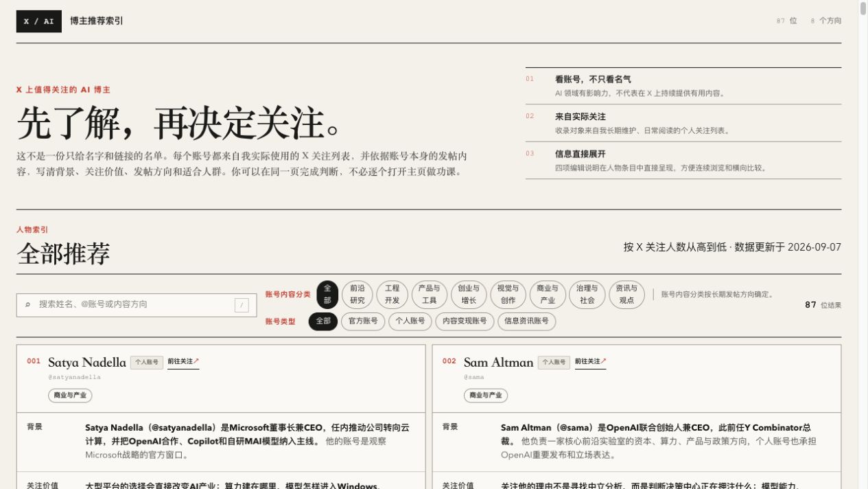The image size is (868, 489).
Task: Click the 信息直接展开 item
Action: 683,160
